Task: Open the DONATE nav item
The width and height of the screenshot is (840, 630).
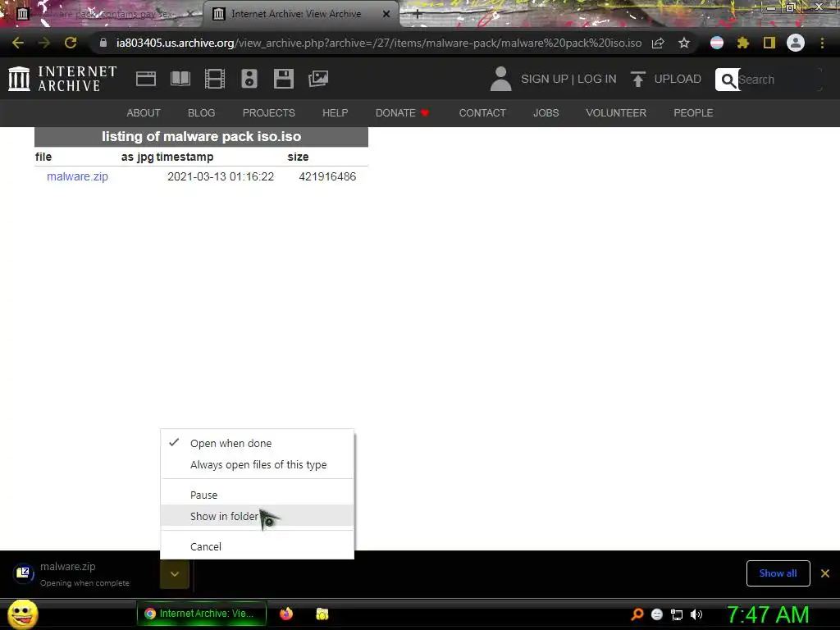Action: 402,113
